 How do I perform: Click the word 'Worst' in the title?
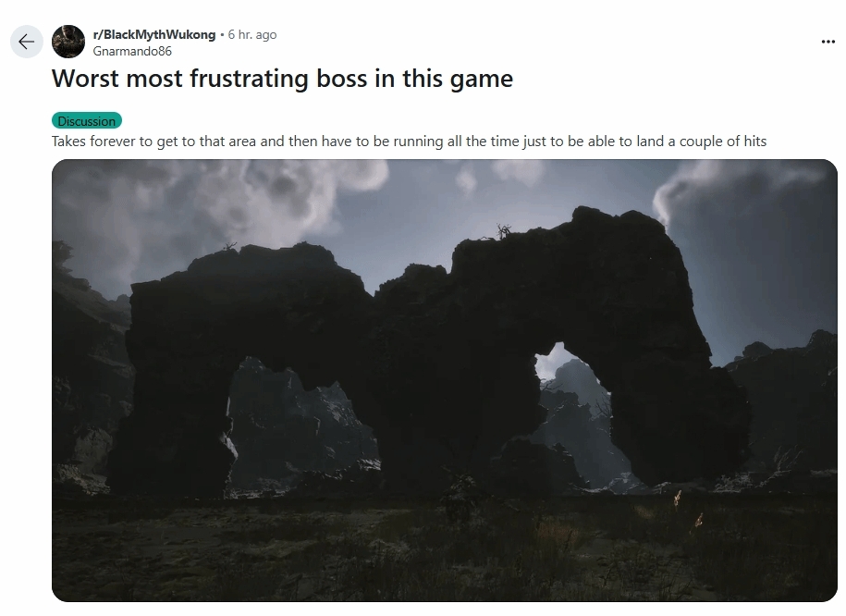[85, 79]
